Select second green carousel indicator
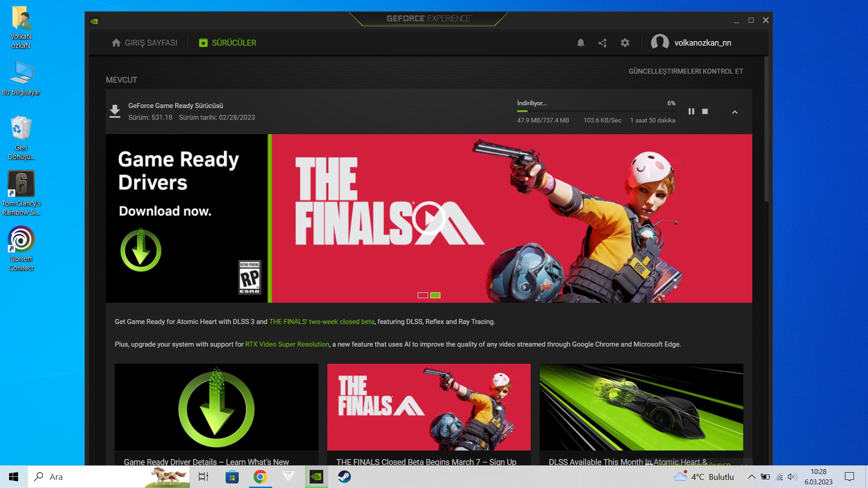Screen dimensions: 868x488 435,296
